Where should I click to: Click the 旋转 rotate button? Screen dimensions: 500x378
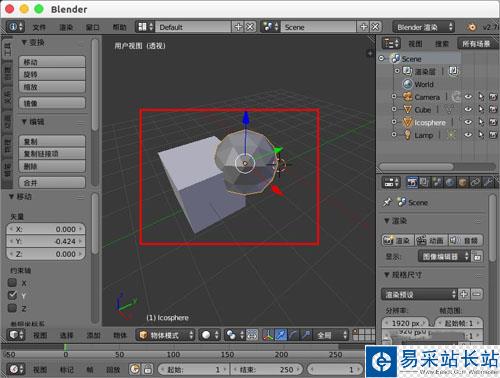52,74
